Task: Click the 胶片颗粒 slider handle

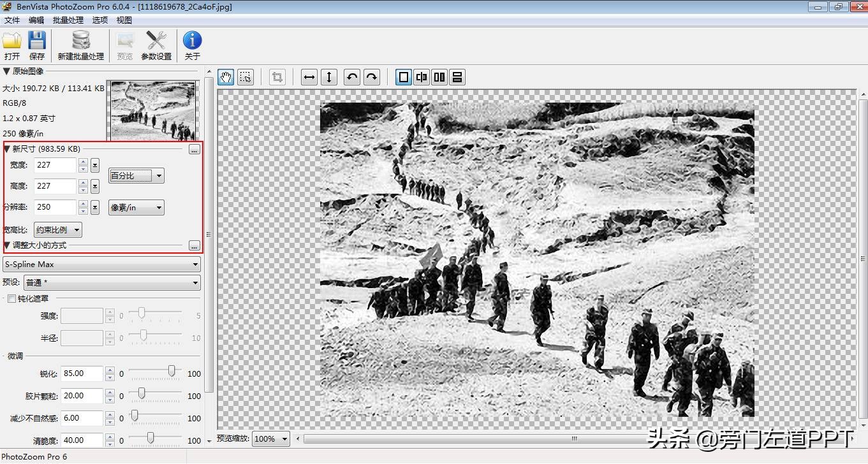Action: (x=141, y=393)
